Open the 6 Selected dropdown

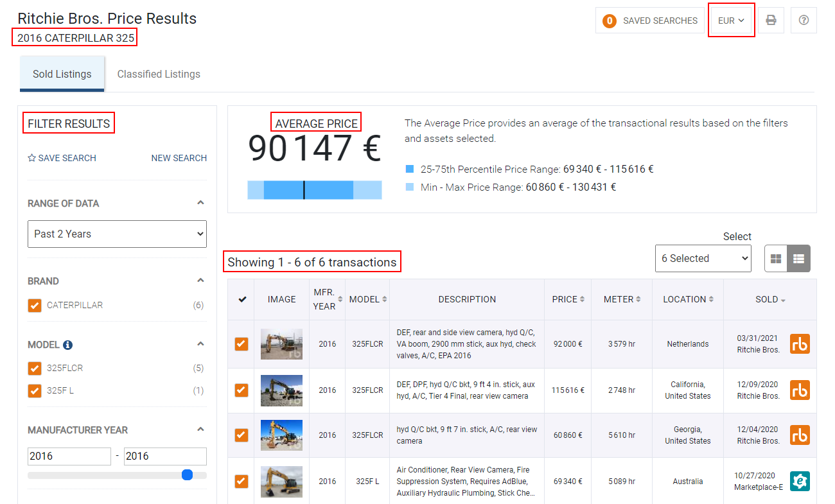tap(703, 258)
